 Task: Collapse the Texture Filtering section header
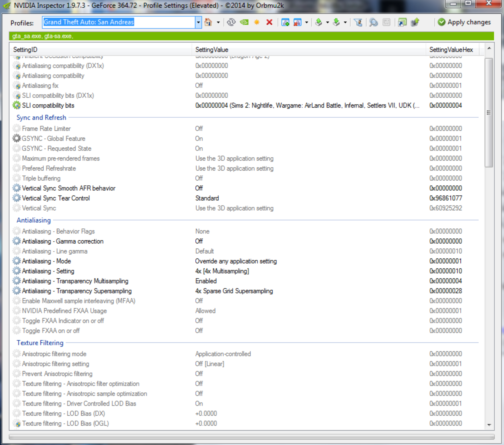point(40,343)
